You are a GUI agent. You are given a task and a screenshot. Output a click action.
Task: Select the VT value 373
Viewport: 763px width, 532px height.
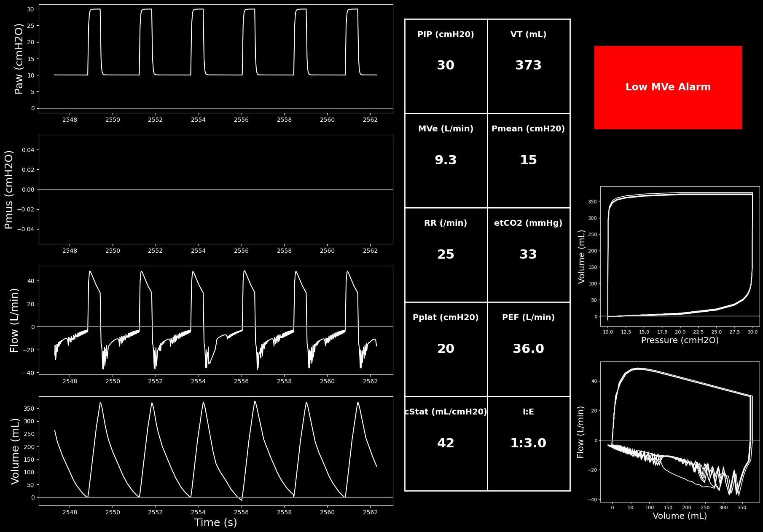click(x=528, y=65)
